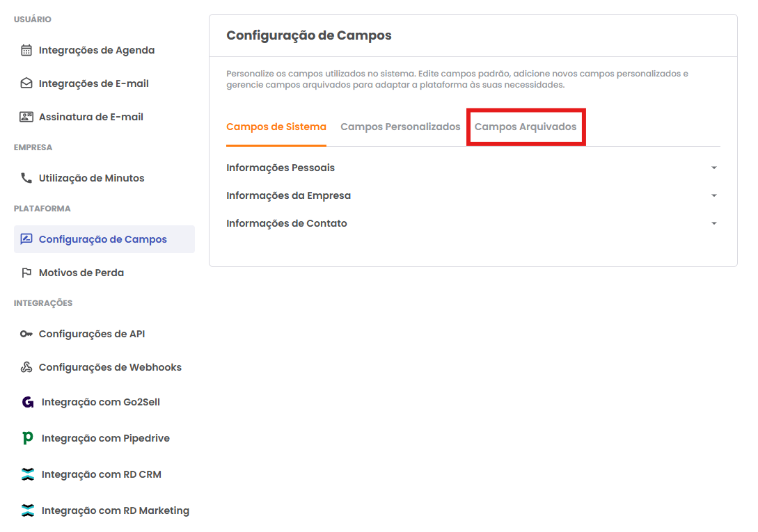
Task: Click the Assinatura de E-mail card icon
Action: (x=26, y=117)
